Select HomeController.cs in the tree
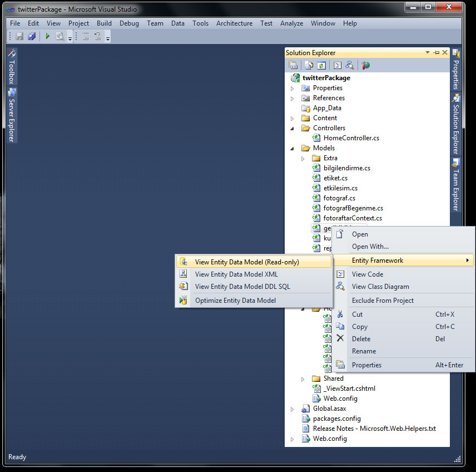This screenshot has width=476, height=472. point(351,138)
